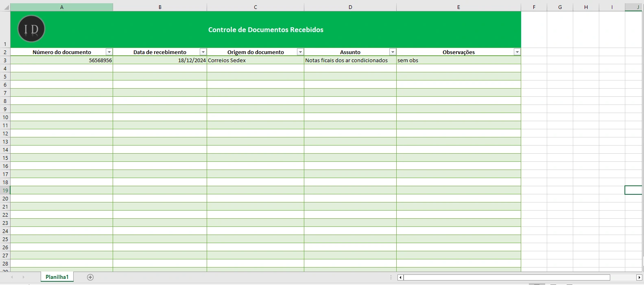Select cell with date 18/12/2024
644x285 pixels.
pyautogui.click(x=160, y=60)
